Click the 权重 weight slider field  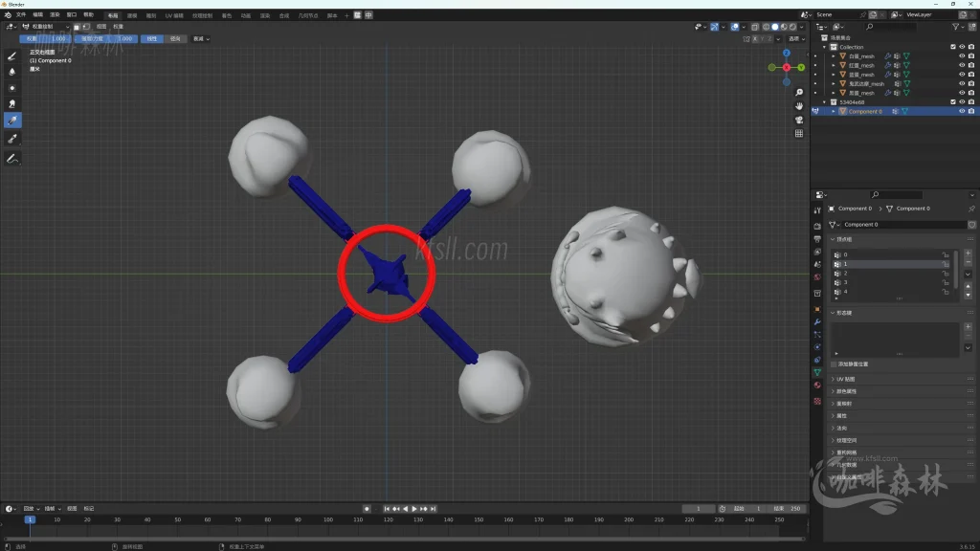(44, 39)
